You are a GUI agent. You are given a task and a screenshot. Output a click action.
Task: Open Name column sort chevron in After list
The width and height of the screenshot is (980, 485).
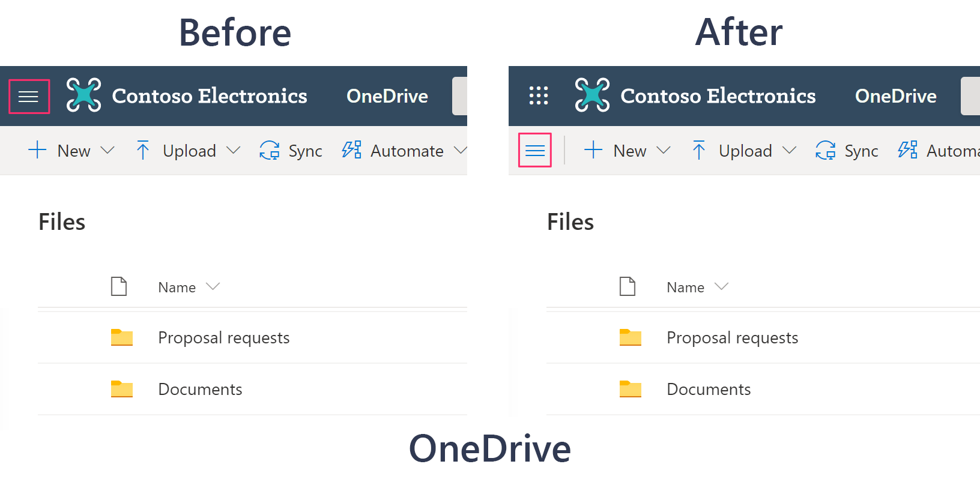click(x=722, y=286)
